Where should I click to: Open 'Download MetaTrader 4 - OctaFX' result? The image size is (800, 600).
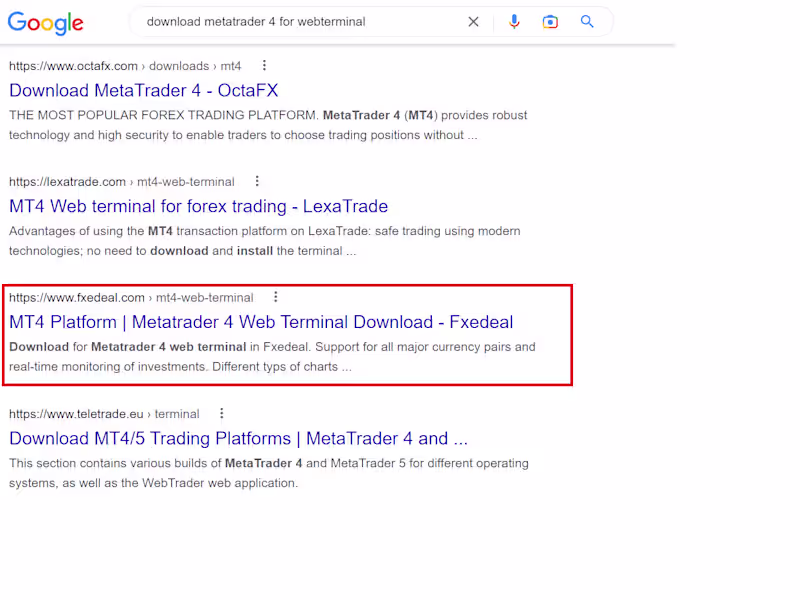click(143, 90)
